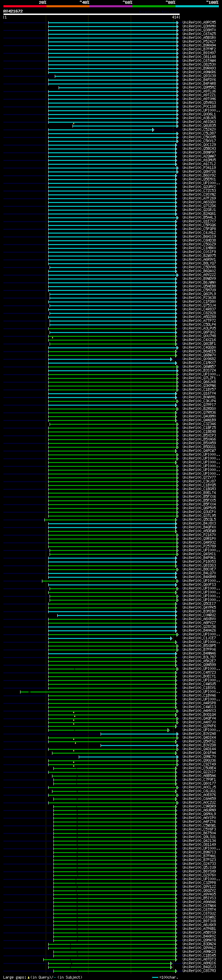The image size is (222, 980).
Task: Select hit label UniRef100_Q7RM36
Action: (199, 412)
